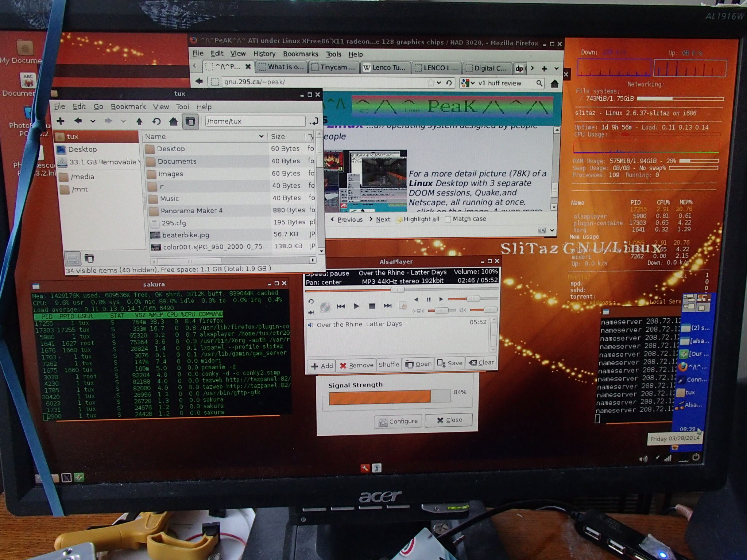
Task: Click the power icon in system tray
Action: [x=696, y=457]
